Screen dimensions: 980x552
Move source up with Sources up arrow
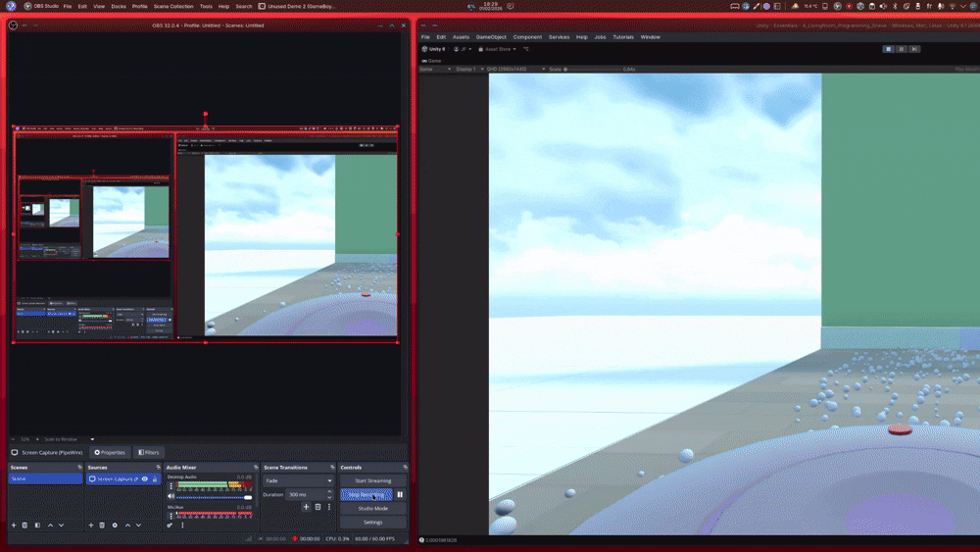[x=127, y=526]
